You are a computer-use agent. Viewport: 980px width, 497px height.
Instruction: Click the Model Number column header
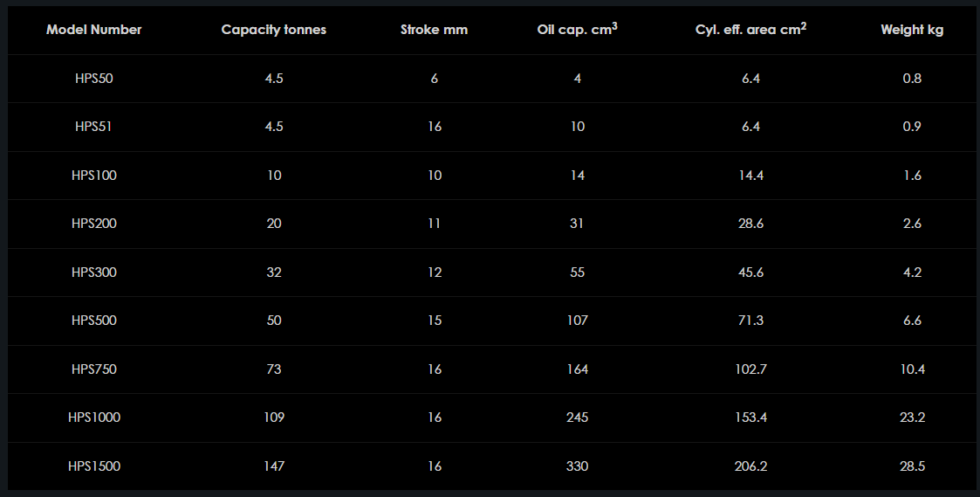[94, 30]
